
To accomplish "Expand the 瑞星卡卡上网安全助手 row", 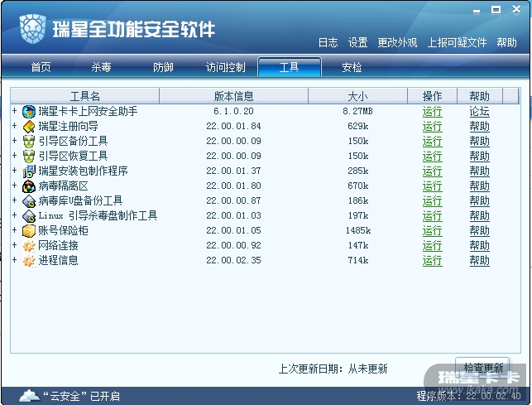I will (x=15, y=111).
